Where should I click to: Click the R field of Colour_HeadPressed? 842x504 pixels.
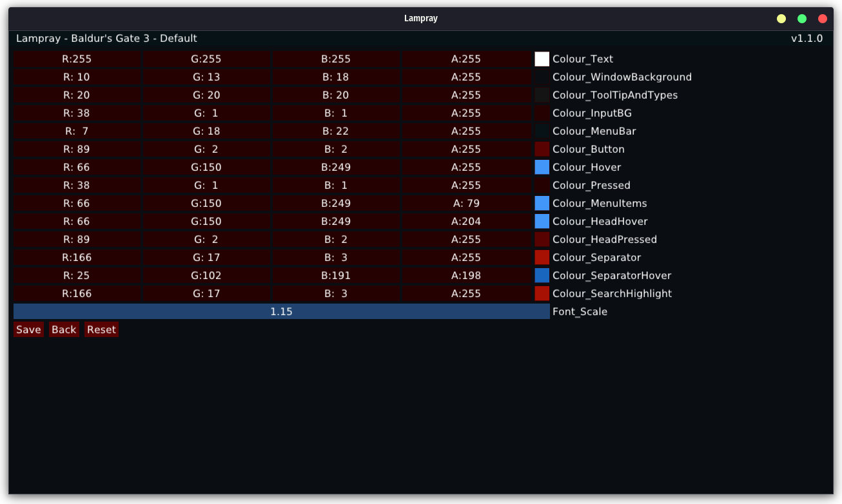(77, 239)
